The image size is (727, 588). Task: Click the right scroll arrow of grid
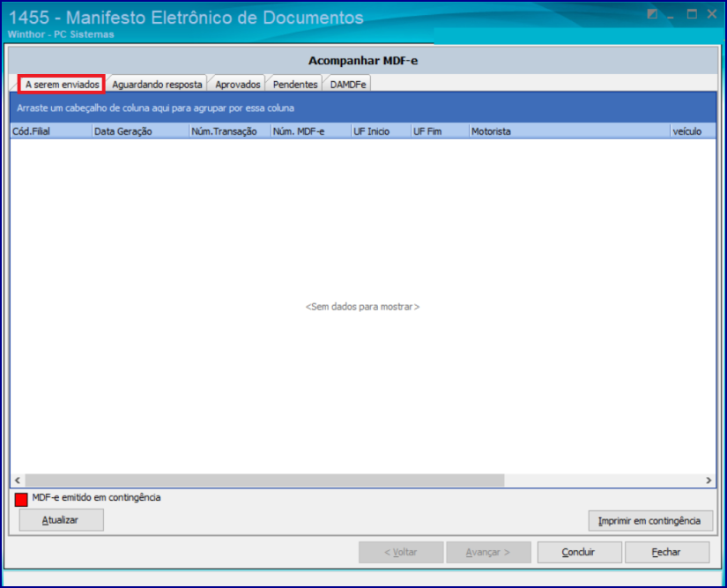coord(708,480)
